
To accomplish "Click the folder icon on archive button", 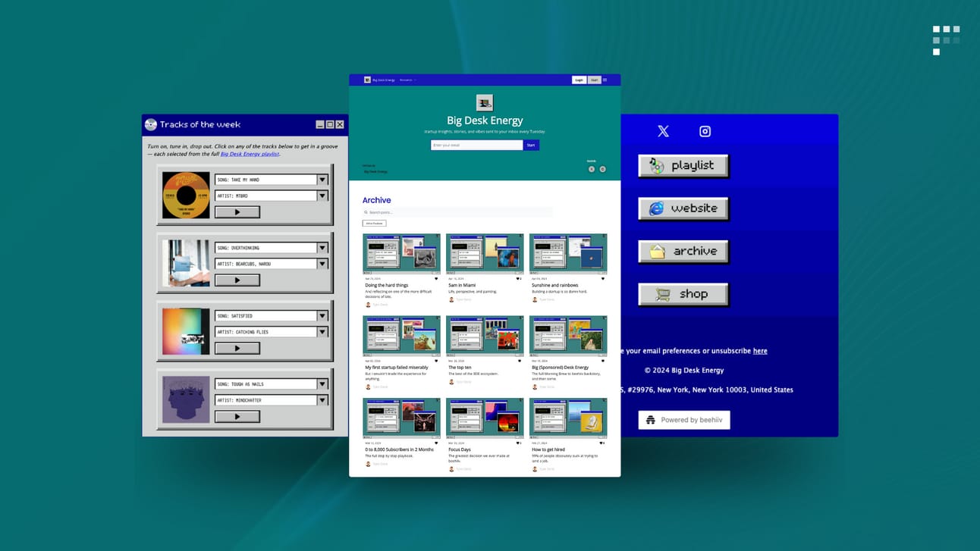I will (x=657, y=252).
